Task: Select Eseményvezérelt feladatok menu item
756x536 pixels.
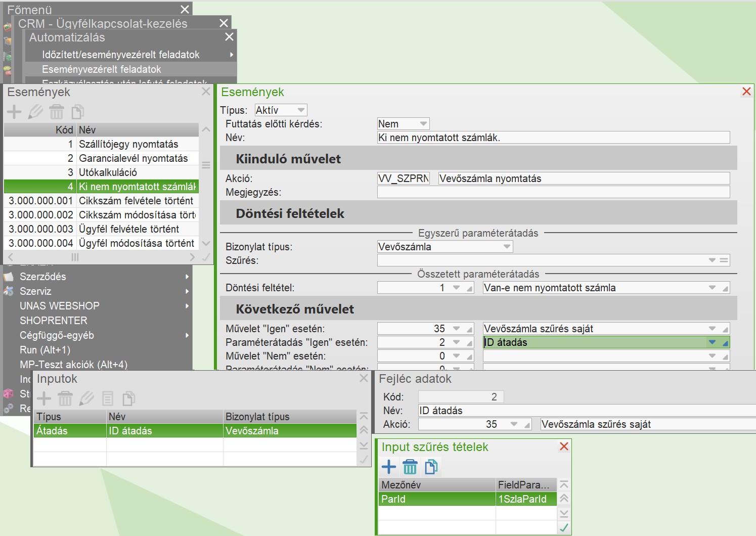Action: 101,69
